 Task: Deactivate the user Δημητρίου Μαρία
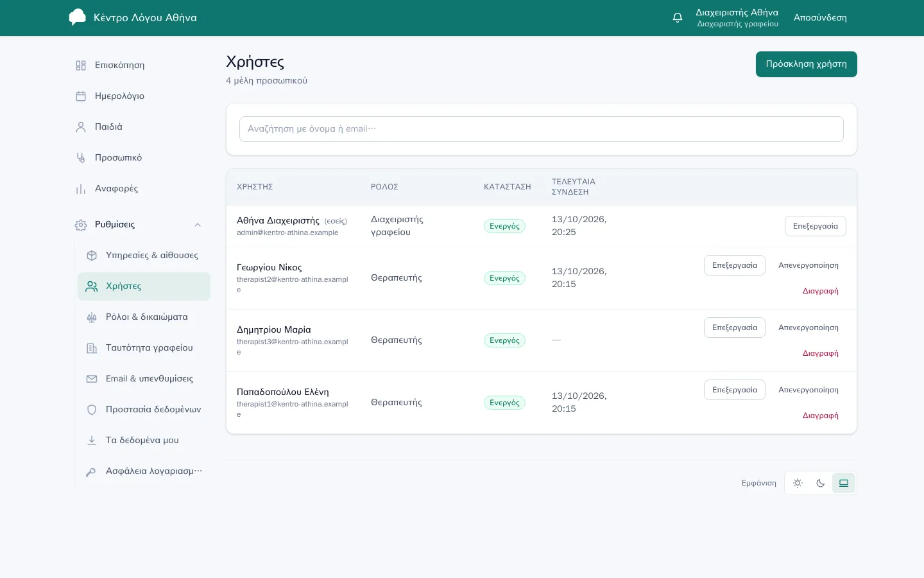pyautogui.click(x=809, y=328)
